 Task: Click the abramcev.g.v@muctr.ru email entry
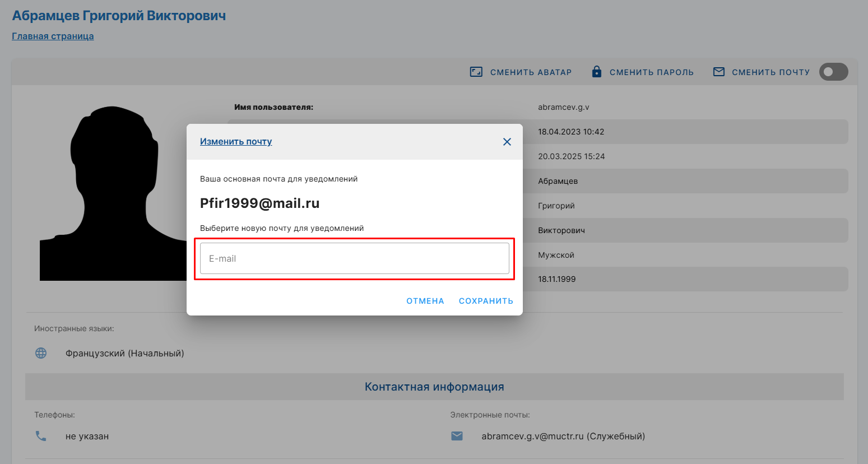563,436
